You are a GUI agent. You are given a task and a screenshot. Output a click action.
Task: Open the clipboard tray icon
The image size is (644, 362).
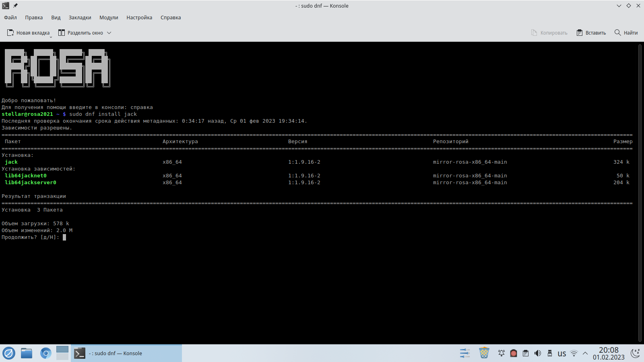click(x=526, y=353)
